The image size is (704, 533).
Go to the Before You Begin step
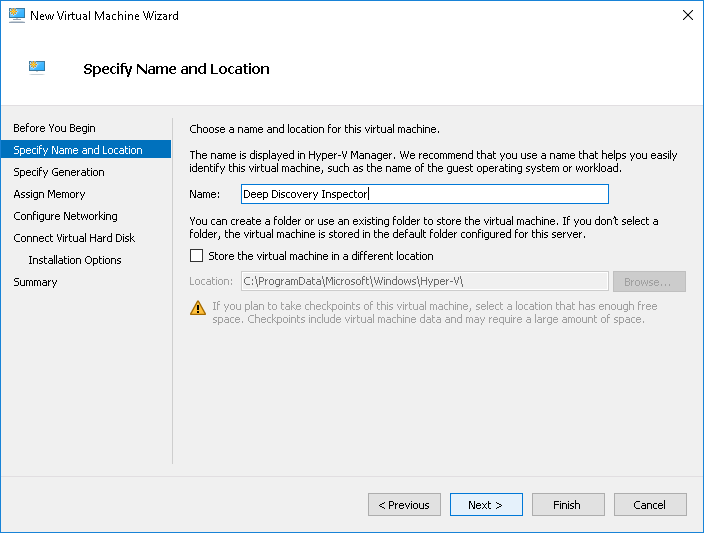(54, 128)
